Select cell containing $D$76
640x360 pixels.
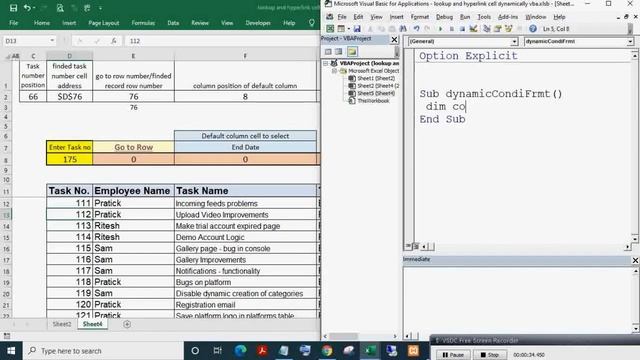70,97
